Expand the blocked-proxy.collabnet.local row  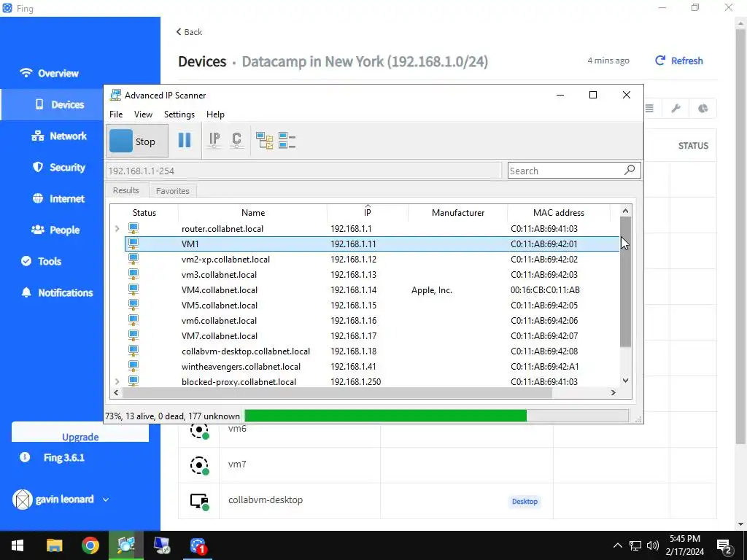(x=117, y=381)
